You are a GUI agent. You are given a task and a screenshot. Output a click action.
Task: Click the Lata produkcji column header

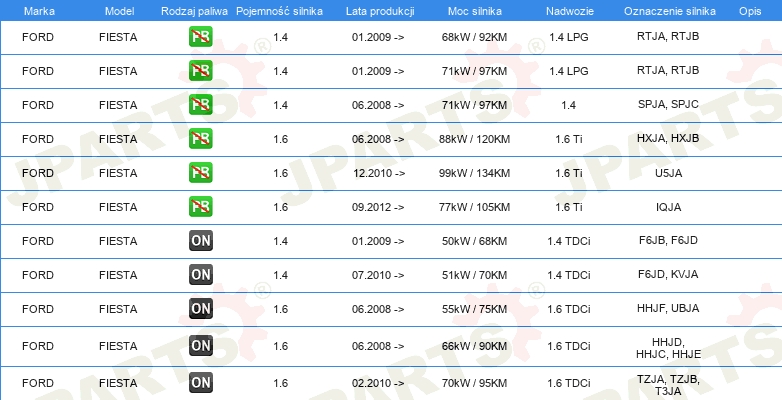click(x=380, y=11)
